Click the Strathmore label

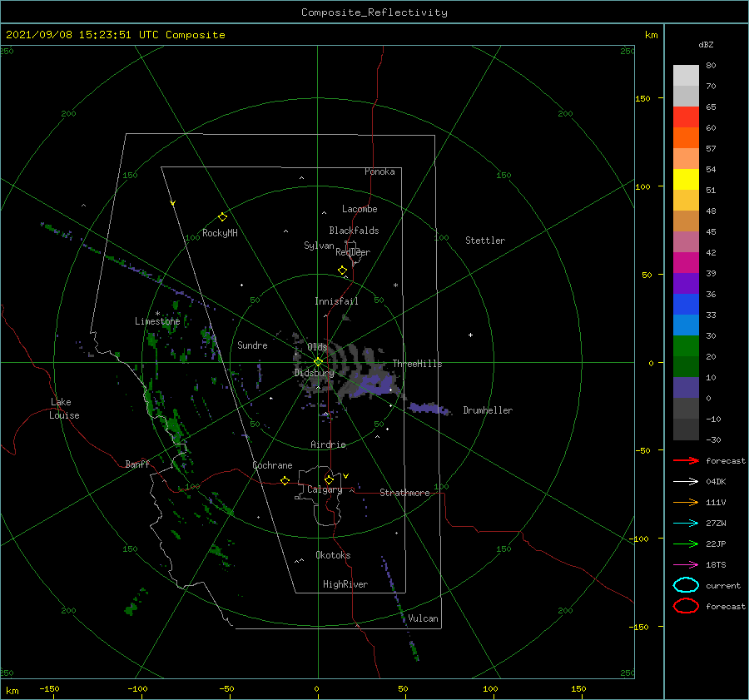click(x=404, y=493)
